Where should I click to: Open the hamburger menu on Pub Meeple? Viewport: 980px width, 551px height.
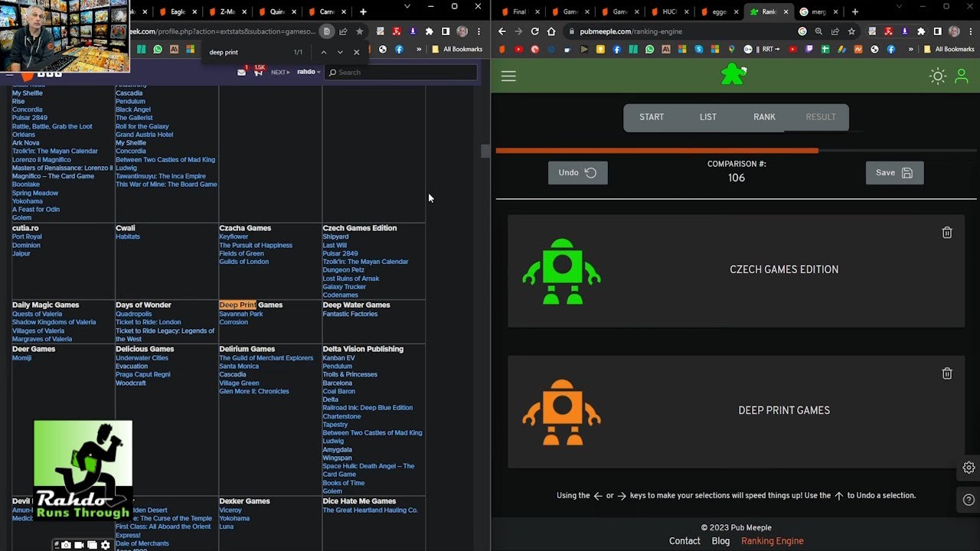pyautogui.click(x=508, y=76)
